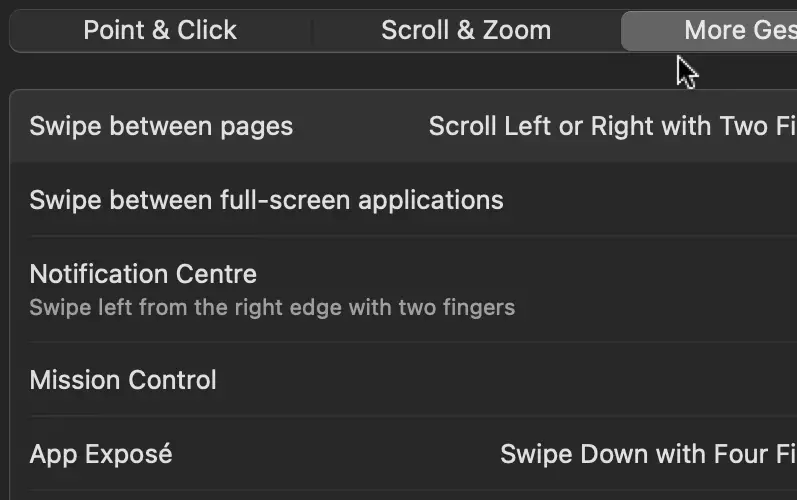Click divider below Swipe between full-screen applications
Image resolution: width=797 pixels, height=500 pixels.
click(400, 236)
